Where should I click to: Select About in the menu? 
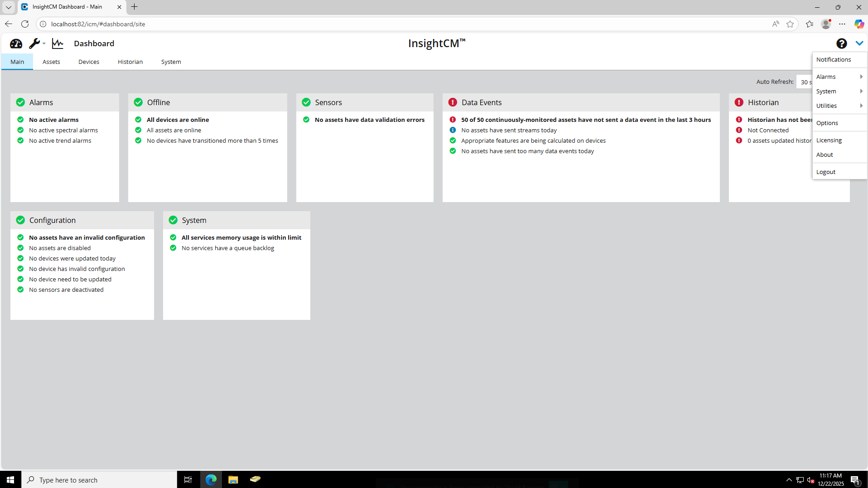coord(839,155)
